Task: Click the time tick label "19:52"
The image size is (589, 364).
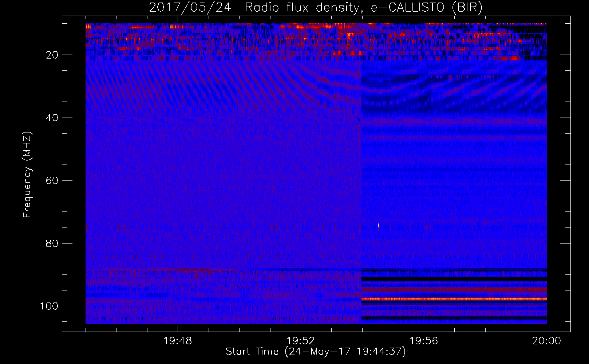Action: [301, 341]
